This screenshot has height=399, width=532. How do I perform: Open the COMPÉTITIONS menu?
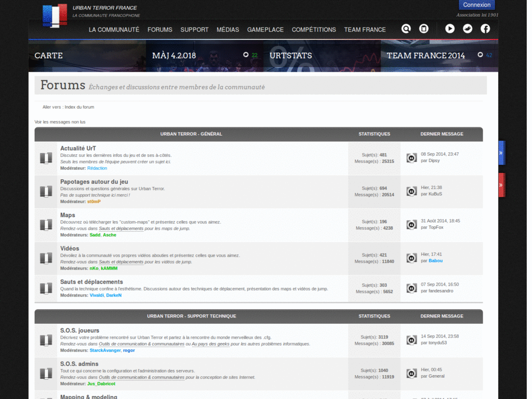click(314, 30)
